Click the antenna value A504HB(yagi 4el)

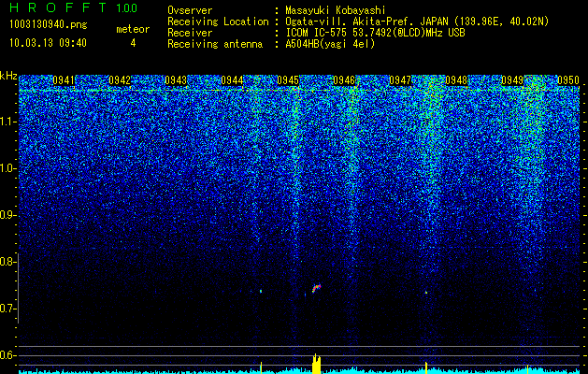pyautogui.click(x=330, y=44)
